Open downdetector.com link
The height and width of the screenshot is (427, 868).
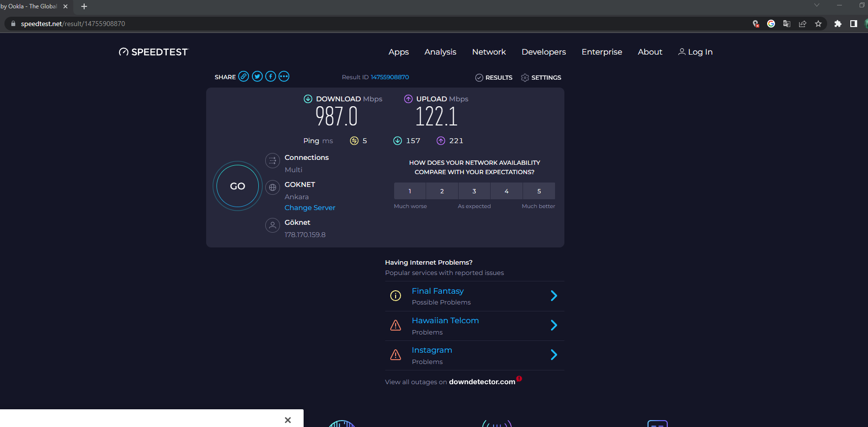point(482,382)
